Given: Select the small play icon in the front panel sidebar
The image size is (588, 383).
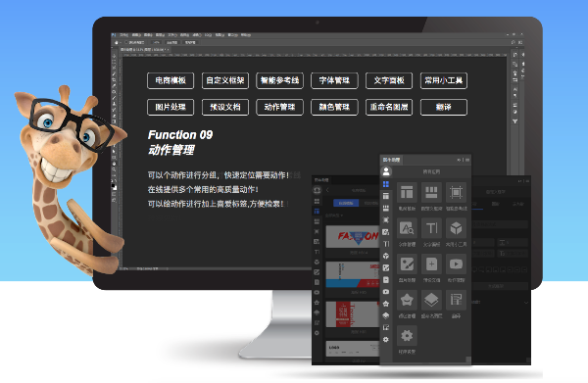Looking at the screenshot, I should tap(386, 292).
